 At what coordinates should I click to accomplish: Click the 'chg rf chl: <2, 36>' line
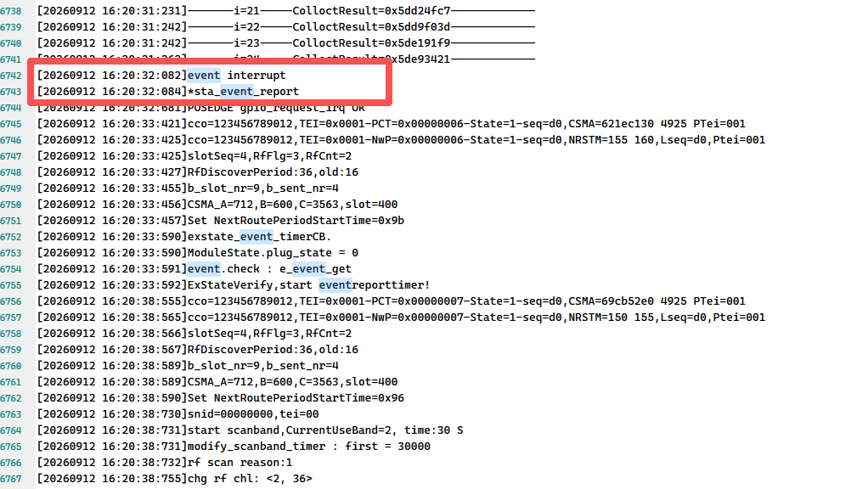tap(250, 478)
